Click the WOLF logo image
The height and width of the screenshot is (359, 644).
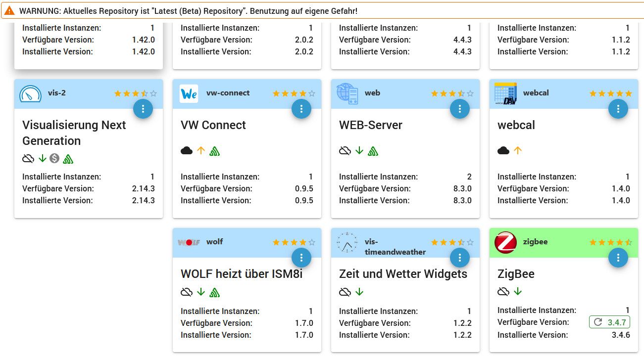189,242
